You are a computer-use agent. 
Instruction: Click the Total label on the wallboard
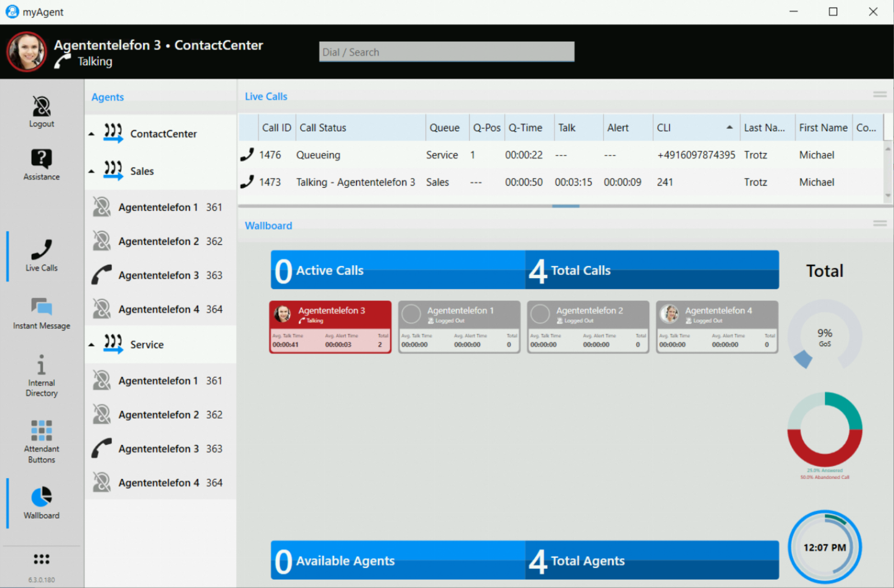coord(825,270)
